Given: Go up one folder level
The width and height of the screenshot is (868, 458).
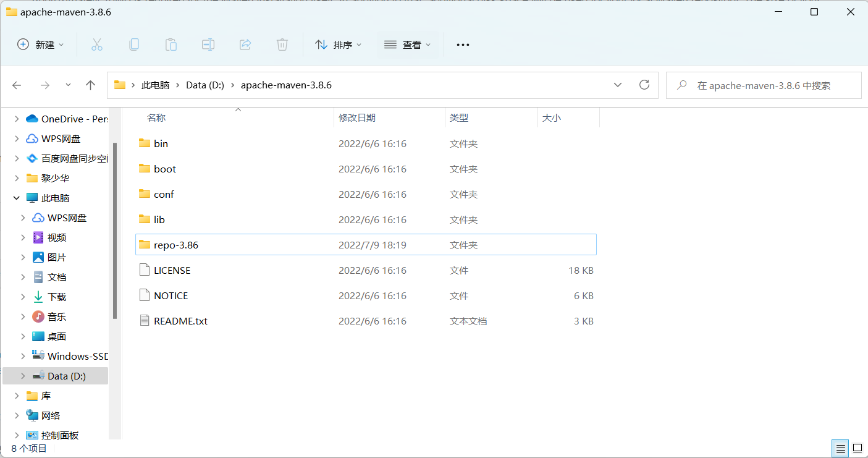Looking at the screenshot, I should click(91, 85).
